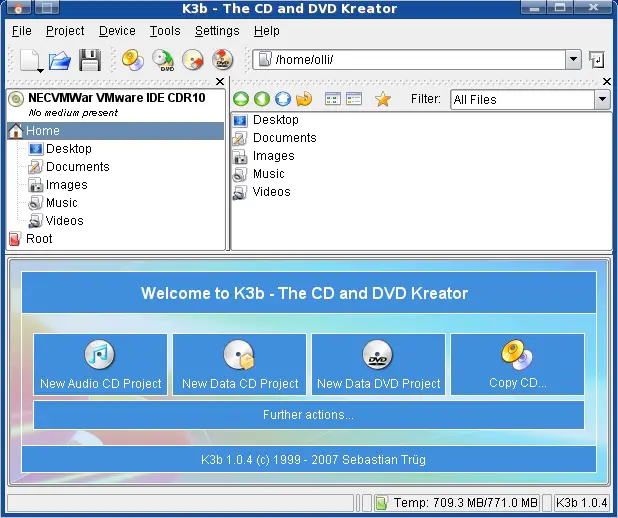The height and width of the screenshot is (518, 618).
Task: Go back with the green left arrow
Action: tap(262, 99)
